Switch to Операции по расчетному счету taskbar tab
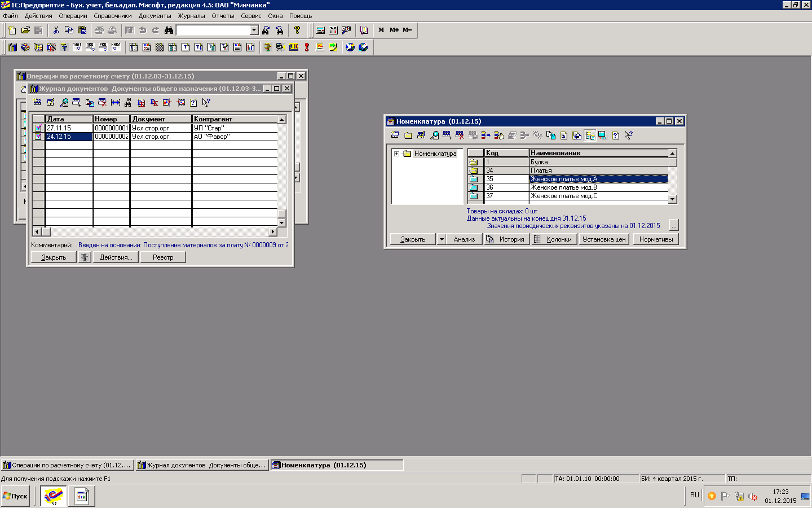Viewport: 812px width, 508px height. click(67, 465)
